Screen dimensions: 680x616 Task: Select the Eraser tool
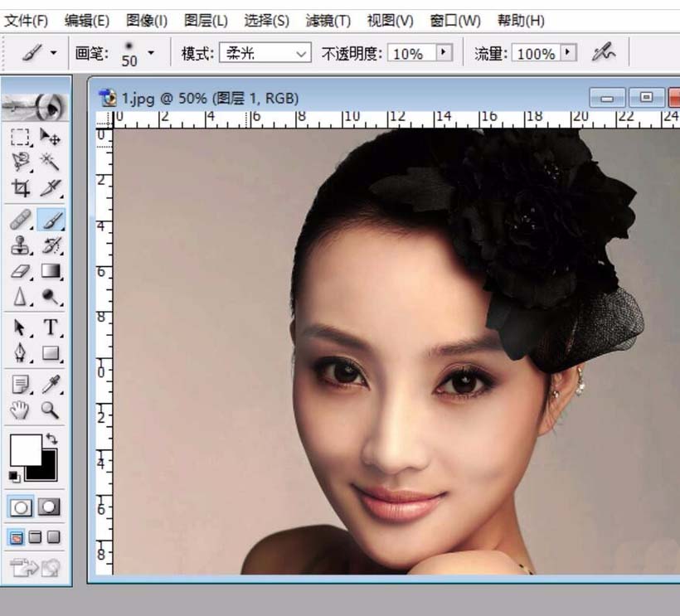click(22, 271)
